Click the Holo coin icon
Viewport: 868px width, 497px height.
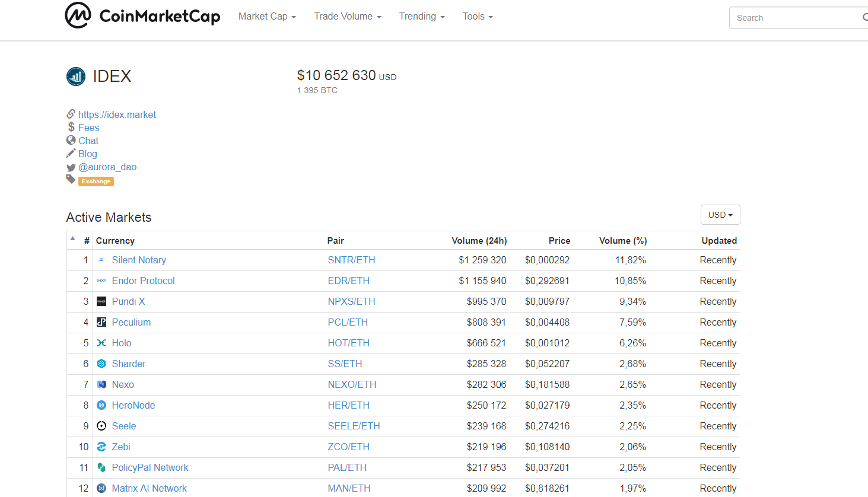click(x=101, y=343)
